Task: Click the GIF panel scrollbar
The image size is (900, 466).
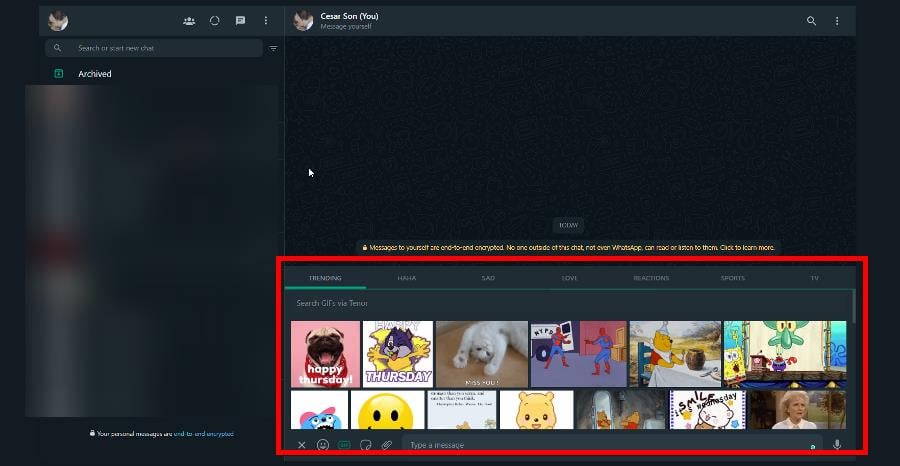Action: [854, 306]
